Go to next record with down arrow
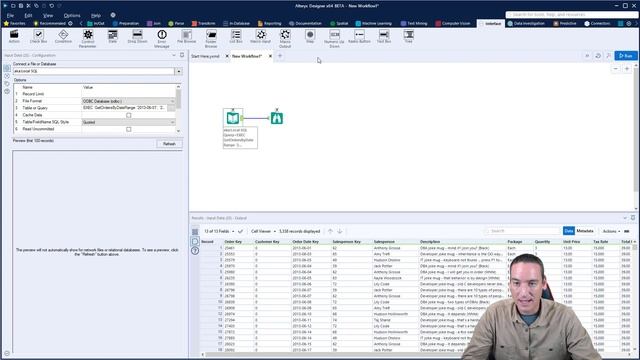 click(340, 231)
